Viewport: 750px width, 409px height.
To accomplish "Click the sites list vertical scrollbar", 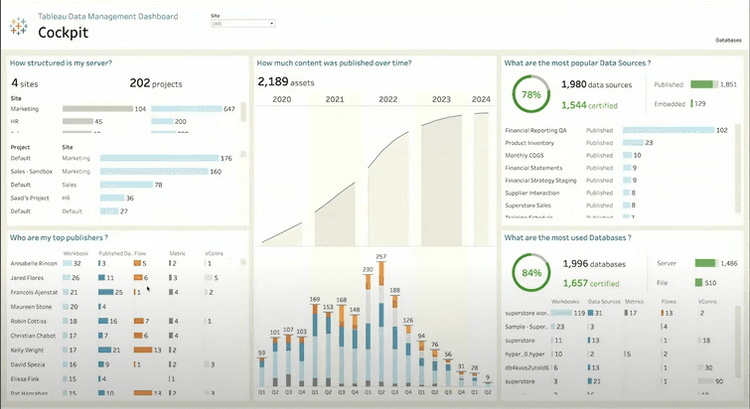I will pyautogui.click(x=243, y=112).
